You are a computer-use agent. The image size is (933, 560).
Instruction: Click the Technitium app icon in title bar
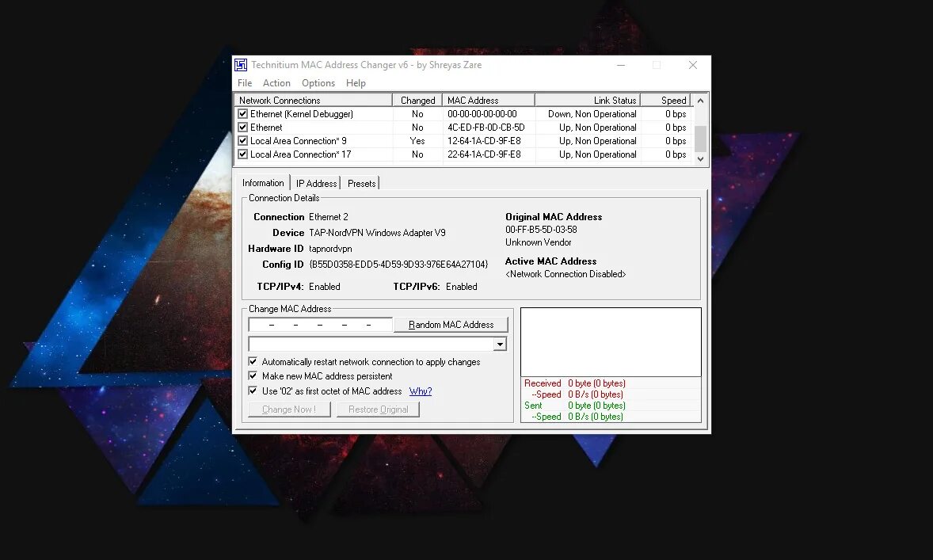click(241, 65)
